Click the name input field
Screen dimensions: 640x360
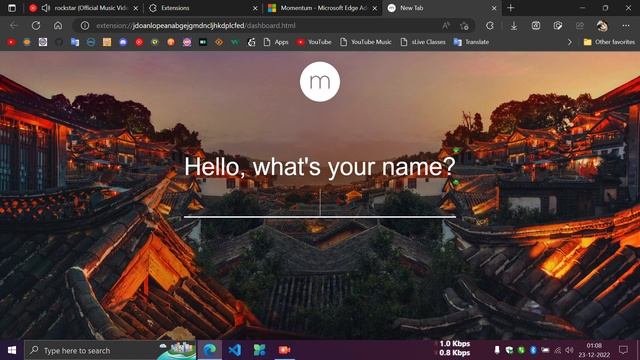[x=320, y=202]
